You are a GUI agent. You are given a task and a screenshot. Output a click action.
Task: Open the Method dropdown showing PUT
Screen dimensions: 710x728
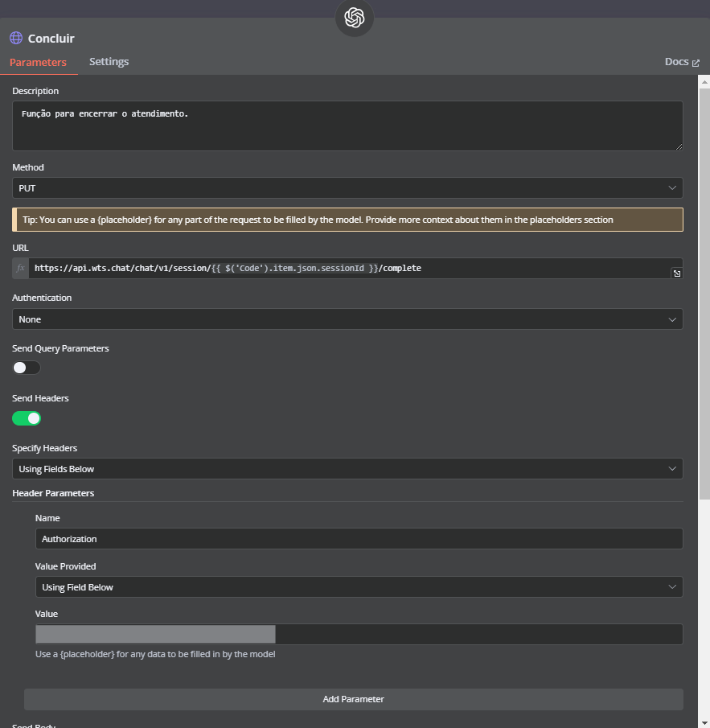tap(347, 187)
